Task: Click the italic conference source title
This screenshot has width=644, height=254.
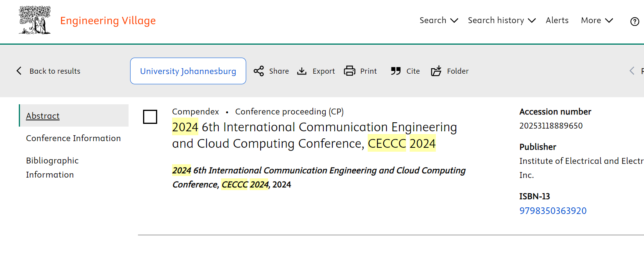Action: pos(319,177)
